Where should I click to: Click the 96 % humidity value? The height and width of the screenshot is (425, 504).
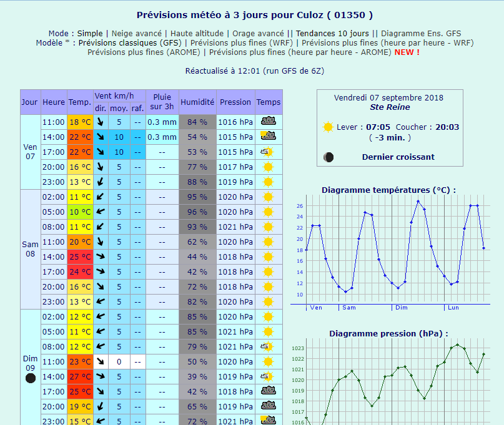coord(197,212)
